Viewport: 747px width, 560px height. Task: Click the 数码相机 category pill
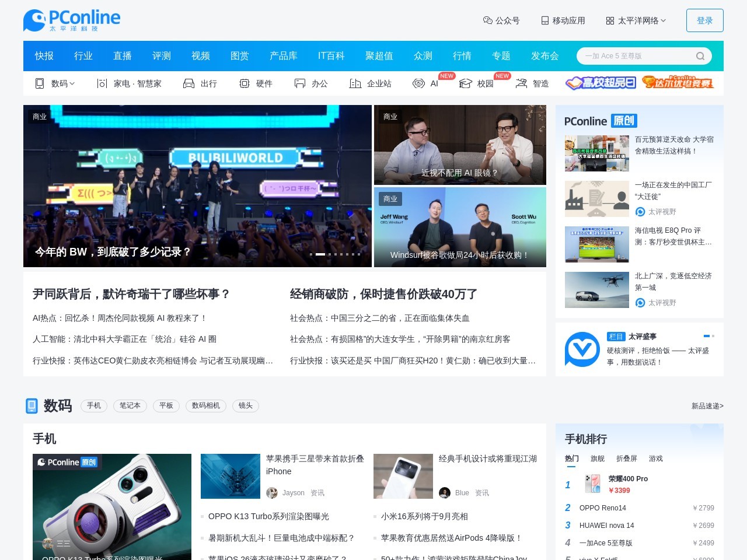point(206,405)
